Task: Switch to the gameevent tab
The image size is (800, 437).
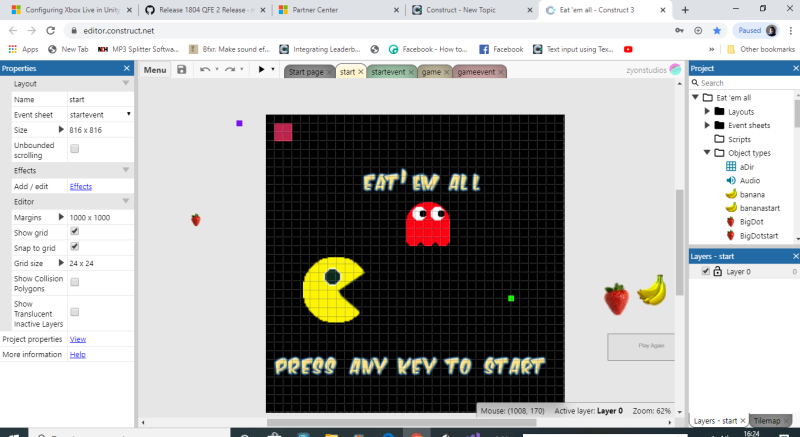Action: tap(476, 72)
